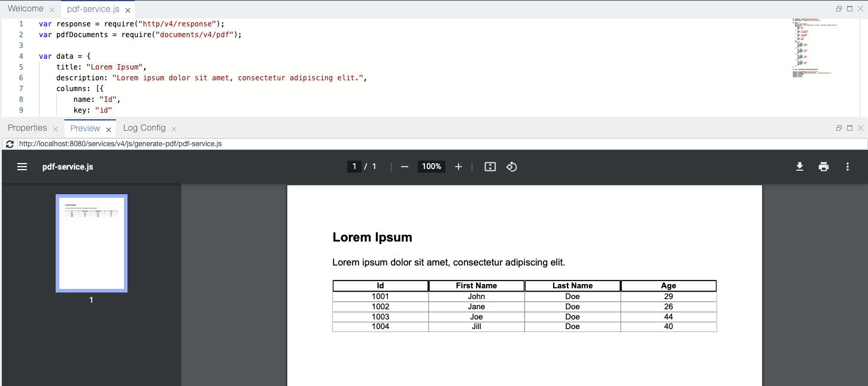The height and width of the screenshot is (386, 868).
Task: Select the Preview tab
Action: point(85,128)
